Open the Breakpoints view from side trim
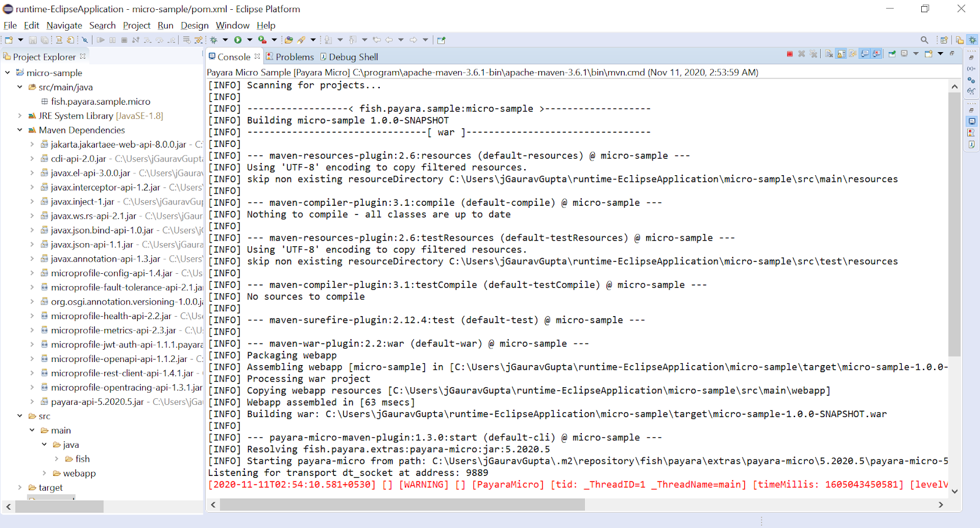Screen dimensions: 980x528 pos(971,80)
